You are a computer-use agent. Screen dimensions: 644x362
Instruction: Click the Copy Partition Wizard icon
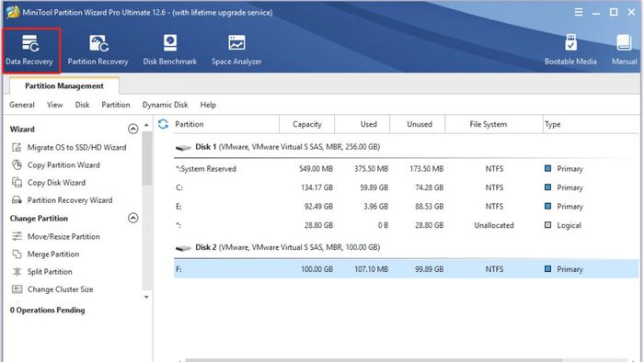(x=17, y=164)
